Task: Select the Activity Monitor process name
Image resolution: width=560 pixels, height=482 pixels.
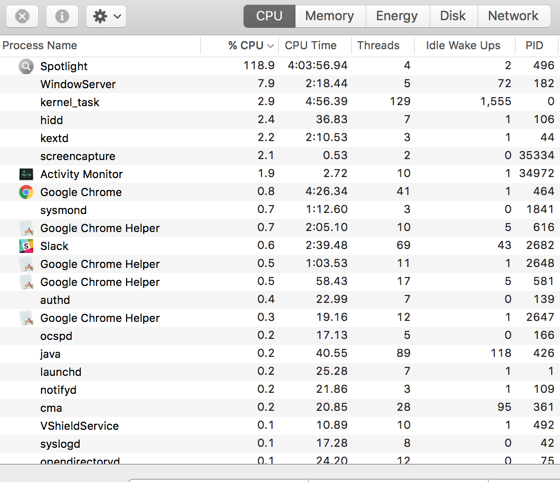Action: point(81,174)
